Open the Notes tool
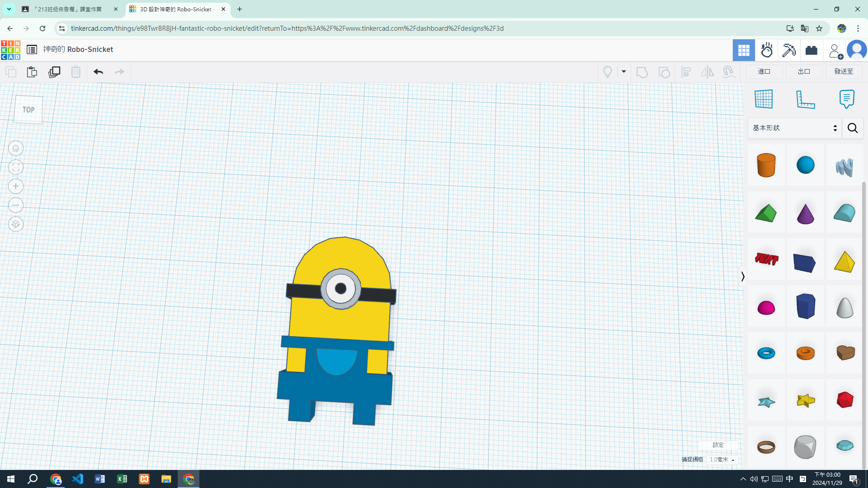868x488 pixels. click(x=846, y=99)
